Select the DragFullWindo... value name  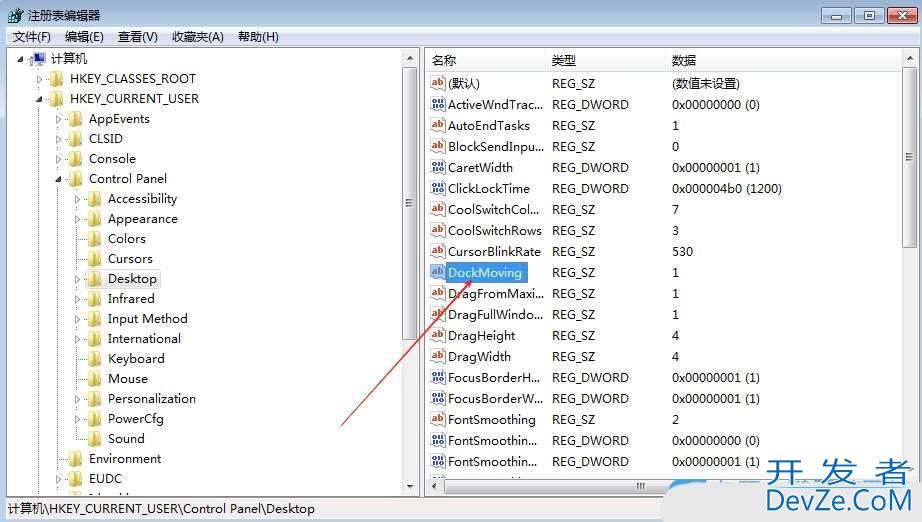495,314
